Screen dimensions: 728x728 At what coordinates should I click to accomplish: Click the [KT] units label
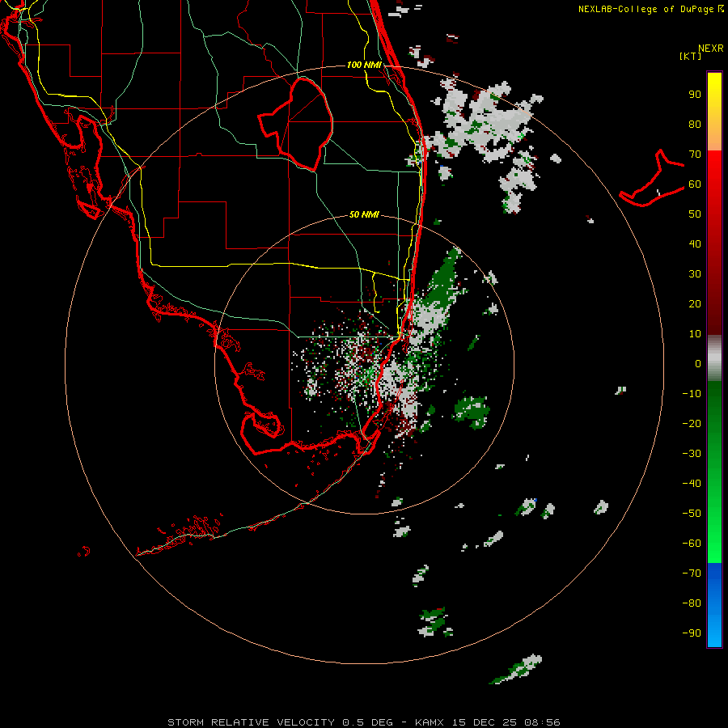[691, 56]
